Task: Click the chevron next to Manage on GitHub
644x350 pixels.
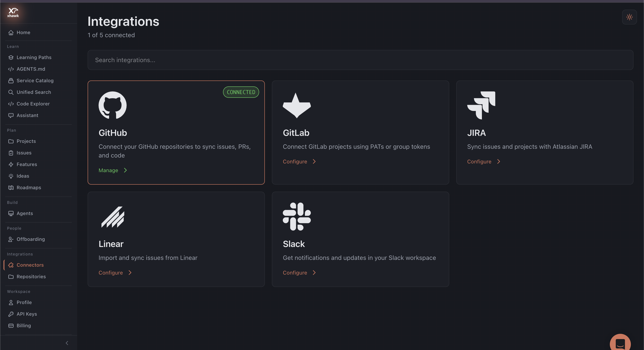Action: click(125, 170)
